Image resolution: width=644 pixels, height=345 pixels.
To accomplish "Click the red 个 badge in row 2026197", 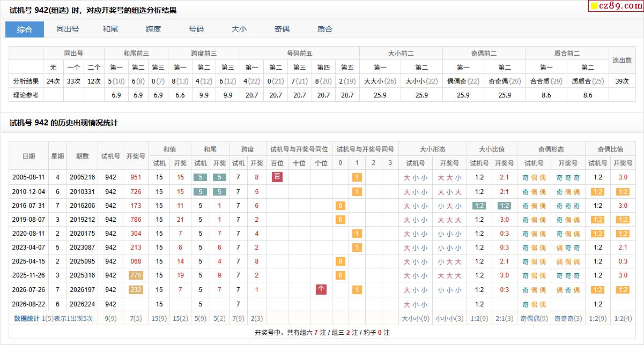I will point(321,289).
